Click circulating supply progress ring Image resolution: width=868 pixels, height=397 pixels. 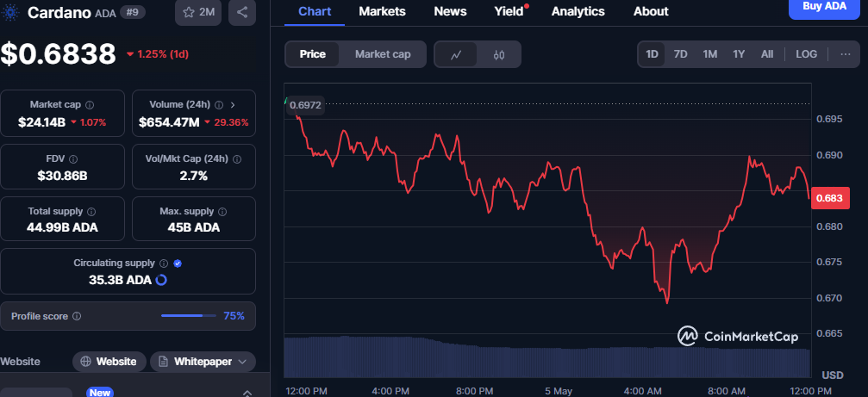coord(161,280)
